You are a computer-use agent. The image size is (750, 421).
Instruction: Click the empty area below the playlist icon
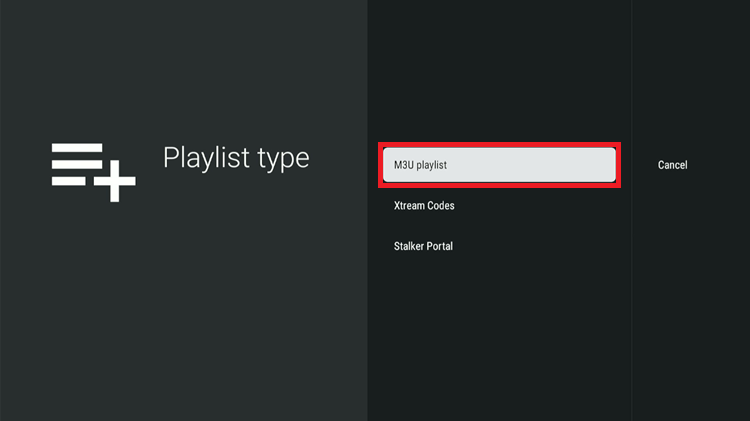pyautogui.click(x=93, y=300)
